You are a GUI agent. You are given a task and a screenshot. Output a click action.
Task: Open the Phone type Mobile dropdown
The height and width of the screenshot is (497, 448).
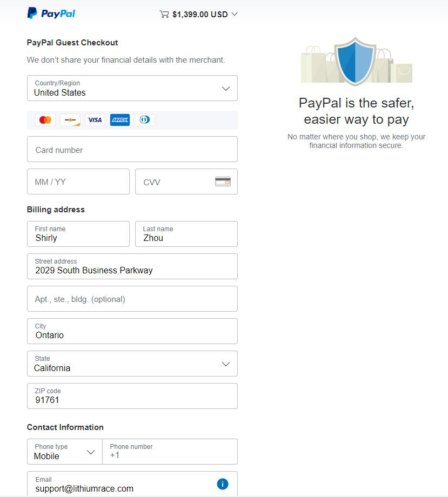(65, 452)
